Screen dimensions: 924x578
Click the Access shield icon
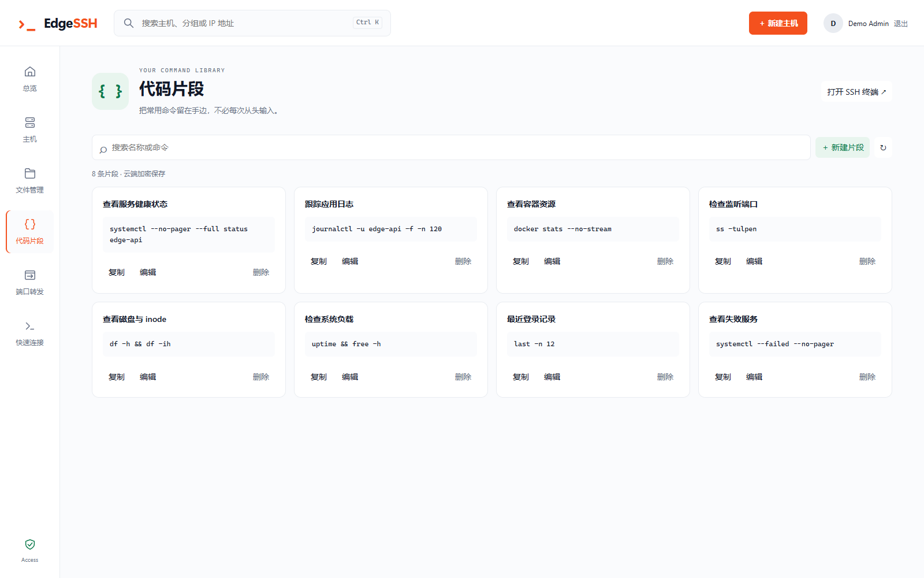click(x=30, y=544)
